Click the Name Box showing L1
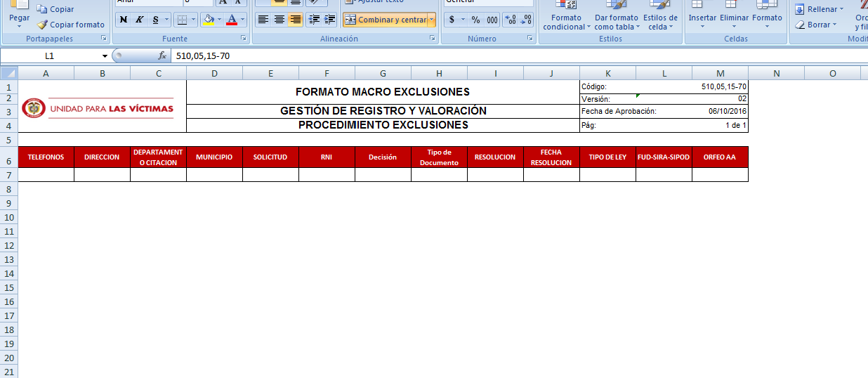This screenshot has height=378, width=868. (x=51, y=56)
